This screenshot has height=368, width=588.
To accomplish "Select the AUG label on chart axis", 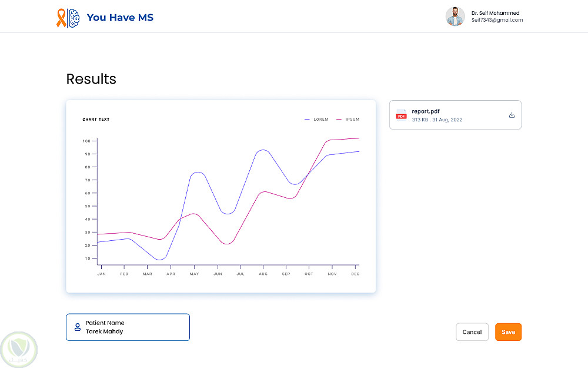I will (263, 274).
